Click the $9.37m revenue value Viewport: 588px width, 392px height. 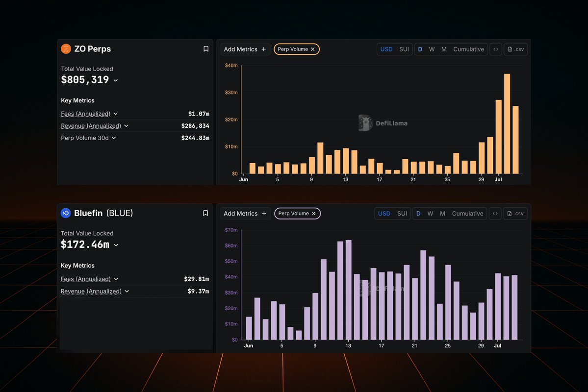[199, 291]
